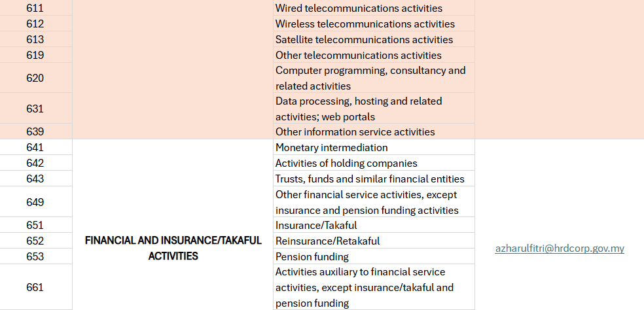Click the cell with code 649
The height and width of the screenshot is (310, 644).
point(35,202)
